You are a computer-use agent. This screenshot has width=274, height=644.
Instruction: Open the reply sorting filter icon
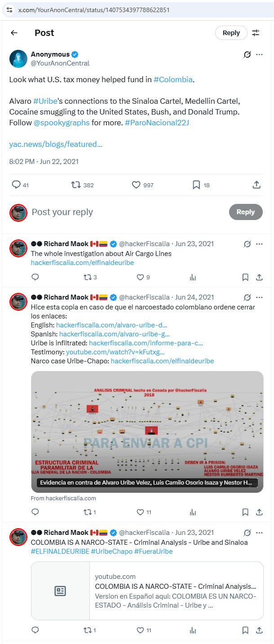tap(256, 33)
